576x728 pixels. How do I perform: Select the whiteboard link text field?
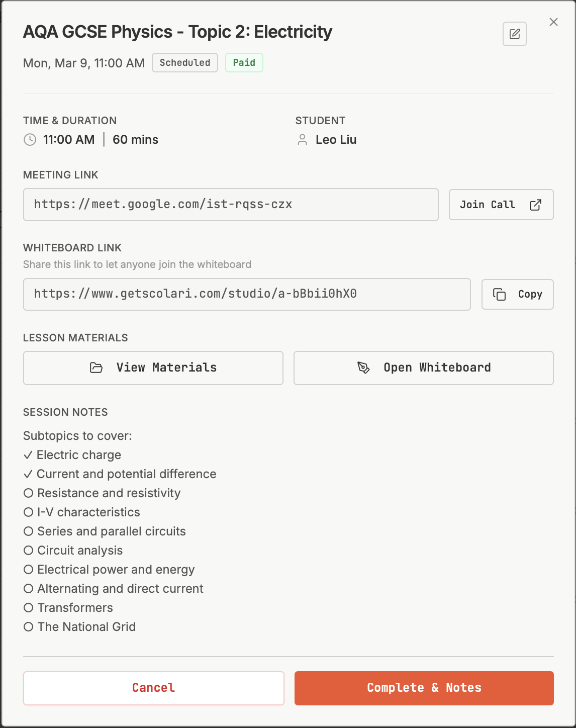click(x=246, y=294)
